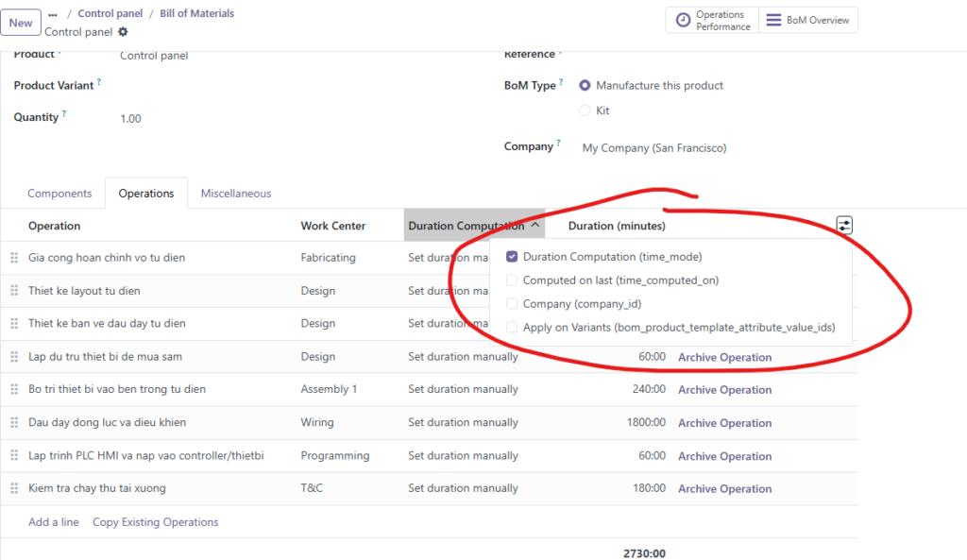Screen dimensions: 967x560
Task: Click drag handle for Dau day dong luc row
Action: pyautogui.click(x=14, y=422)
